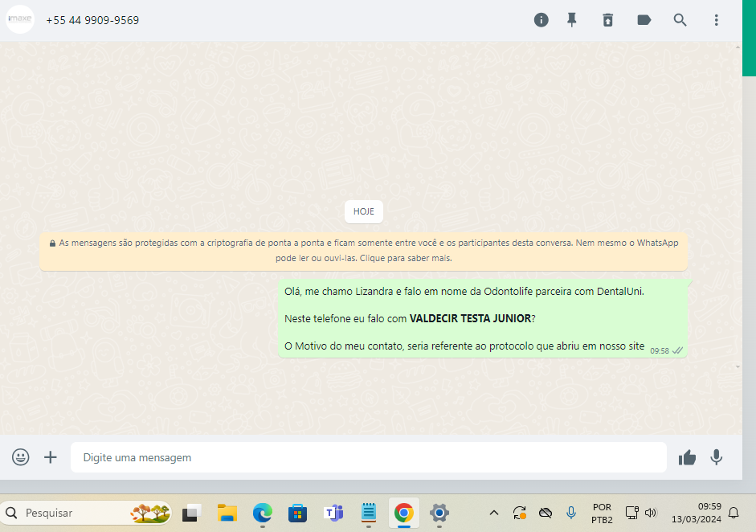Click chat scrollbar up arrow
This screenshot has width=756, height=532.
coord(738,47)
